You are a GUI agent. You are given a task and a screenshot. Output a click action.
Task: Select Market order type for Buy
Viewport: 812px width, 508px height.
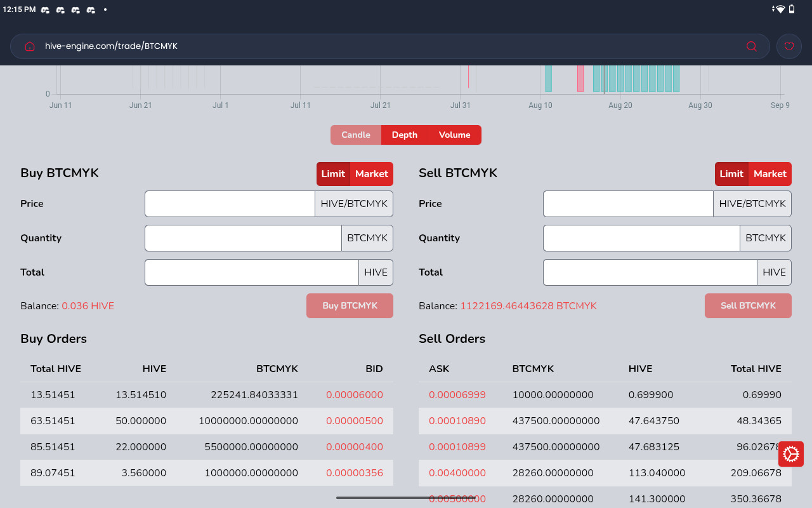pyautogui.click(x=371, y=174)
